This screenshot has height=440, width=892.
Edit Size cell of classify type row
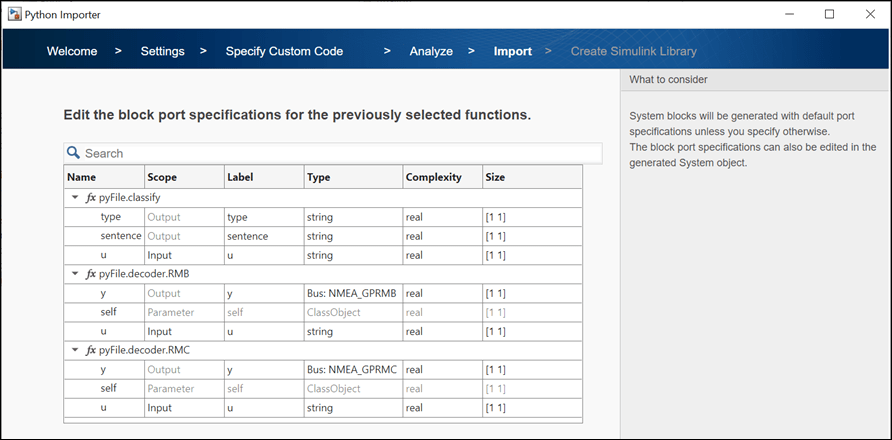pyautogui.click(x=531, y=217)
